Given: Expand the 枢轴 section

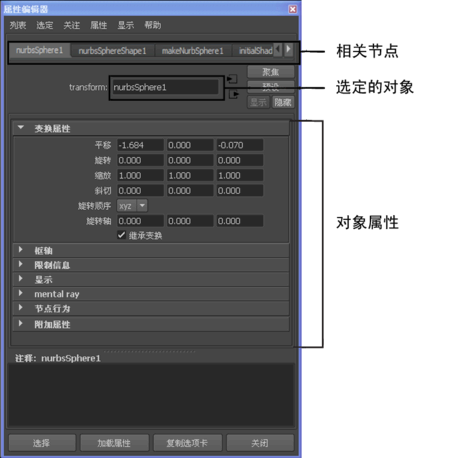Looking at the screenshot, I should (151, 250).
